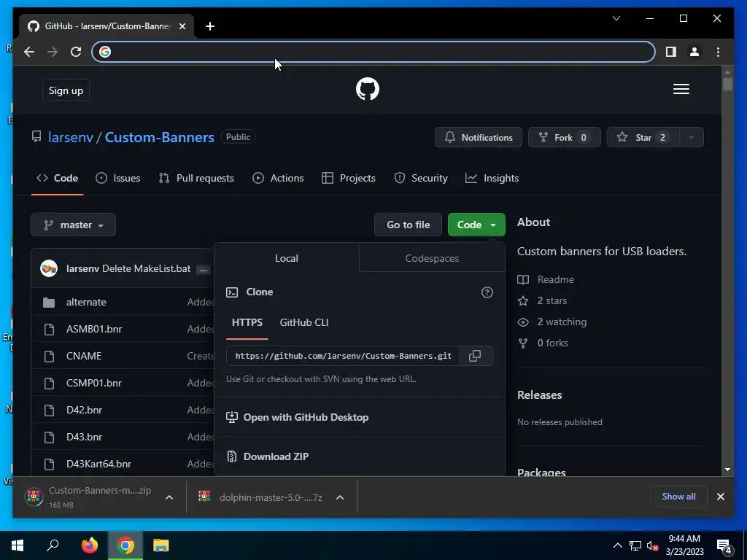747x560 pixels.
Task: Open the Pull requests tab
Action: (x=196, y=178)
